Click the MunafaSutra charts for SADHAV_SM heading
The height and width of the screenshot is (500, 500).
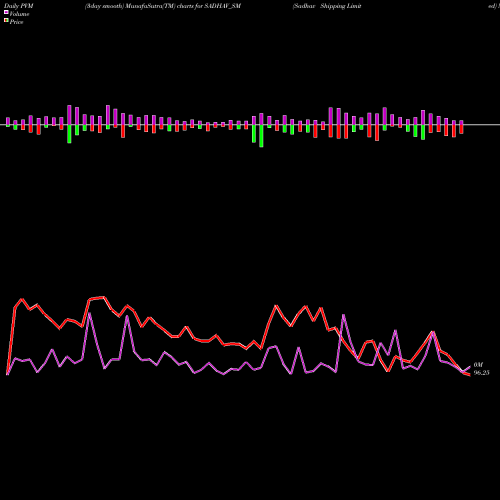pos(163,6)
